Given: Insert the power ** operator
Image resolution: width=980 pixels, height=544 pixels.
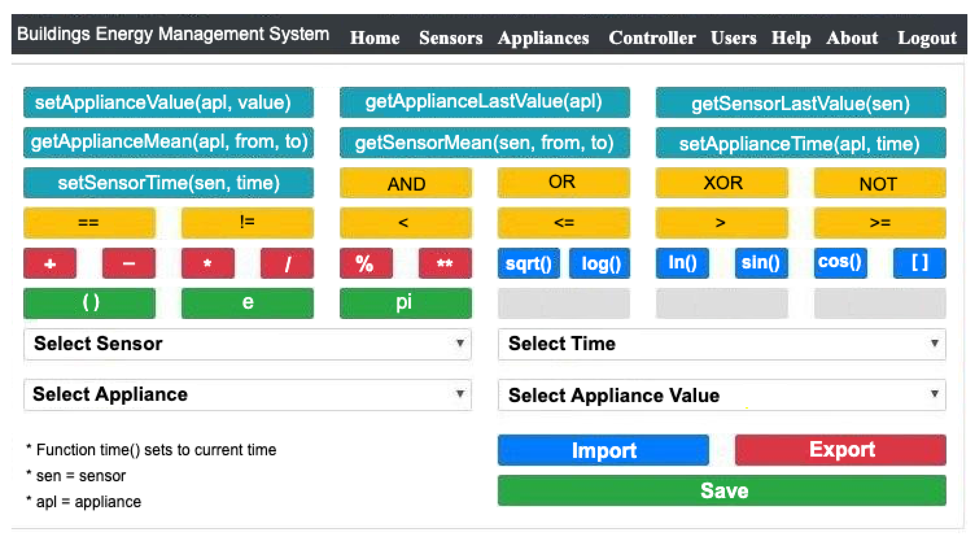Looking at the screenshot, I should (x=445, y=263).
